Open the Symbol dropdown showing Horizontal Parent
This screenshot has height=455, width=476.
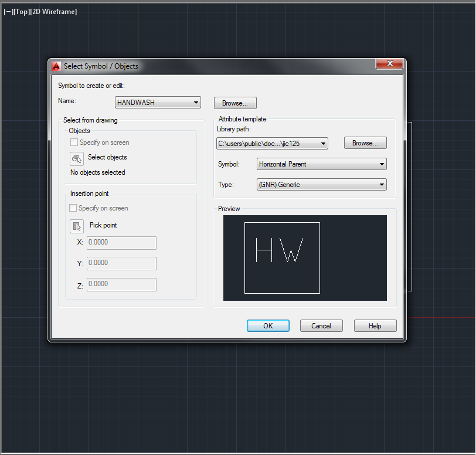pyautogui.click(x=322, y=164)
